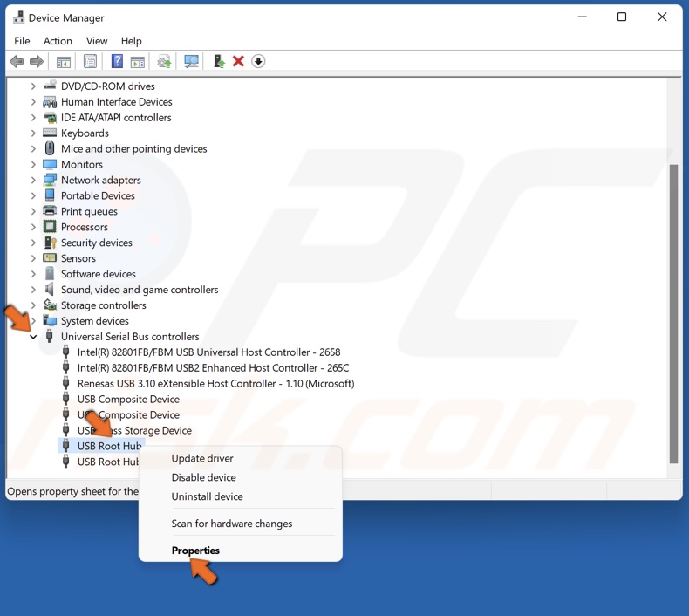Click the Properties sheet toolbar icon
Image resolution: width=689 pixels, height=616 pixels.
(x=90, y=62)
